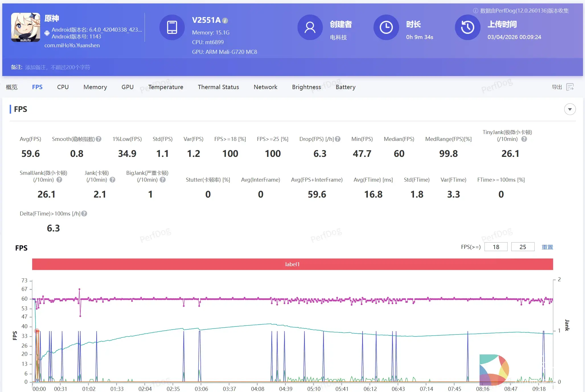Click the notes field to add remark

tap(58, 67)
